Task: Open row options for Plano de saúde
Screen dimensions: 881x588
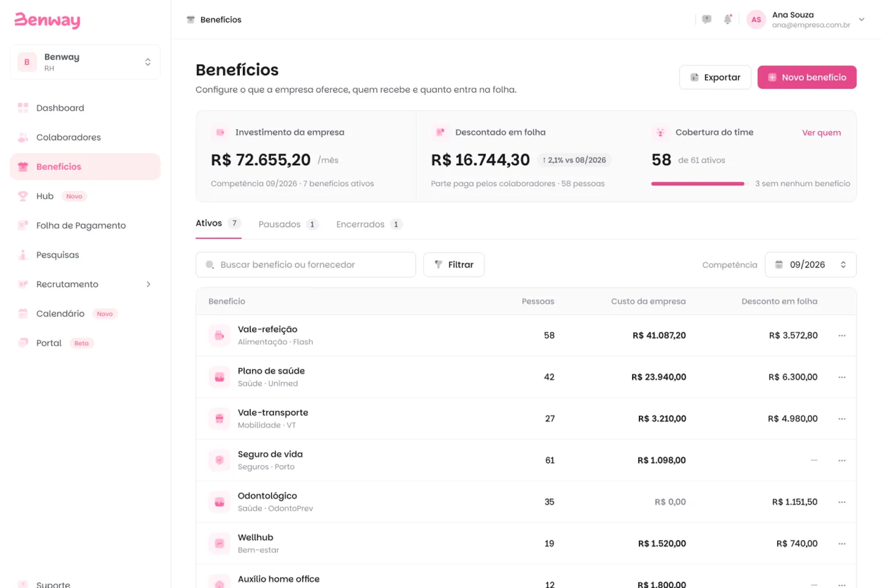Action: tap(842, 377)
